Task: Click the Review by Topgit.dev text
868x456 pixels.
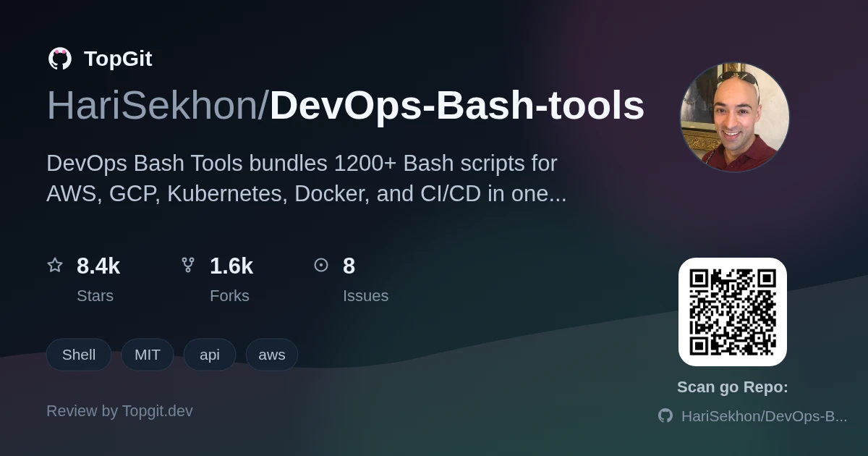Action: [119, 411]
